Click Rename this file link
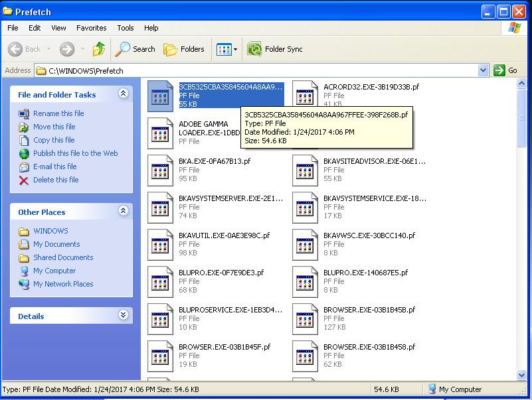The image size is (532, 400). click(x=58, y=113)
